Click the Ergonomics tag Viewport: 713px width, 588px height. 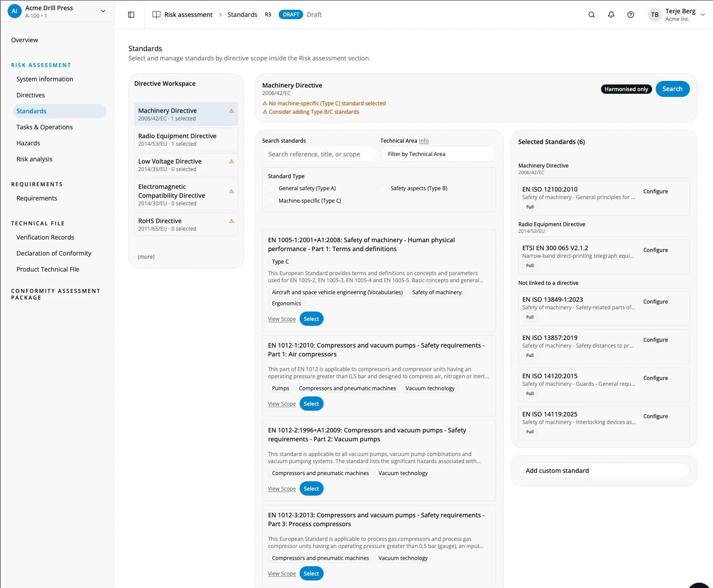pyautogui.click(x=286, y=304)
